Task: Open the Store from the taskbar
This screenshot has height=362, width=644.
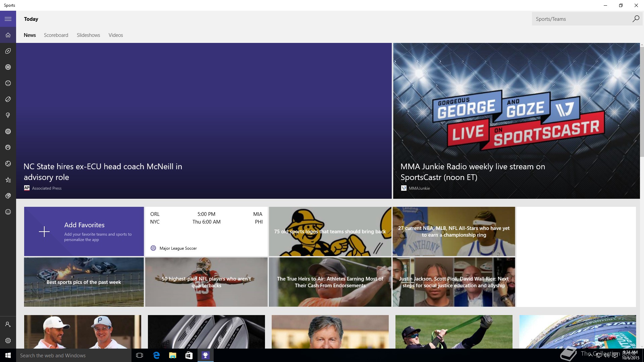Action: 189,355
